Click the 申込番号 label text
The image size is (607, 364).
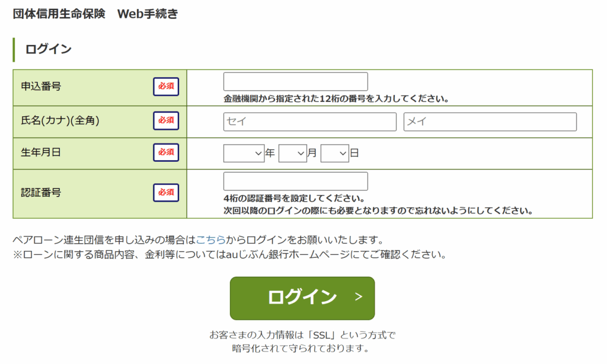click(x=41, y=87)
